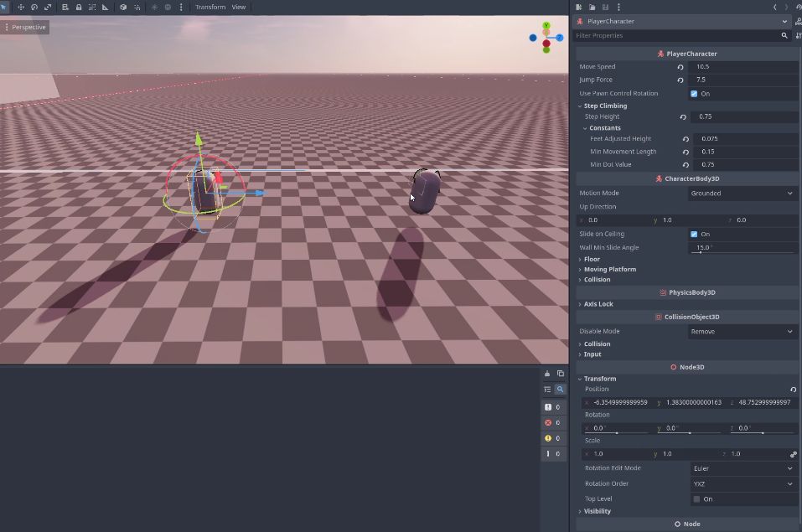This screenshot has height=532, width=802.
Task: Open the Transform menu
Action: 210,7
